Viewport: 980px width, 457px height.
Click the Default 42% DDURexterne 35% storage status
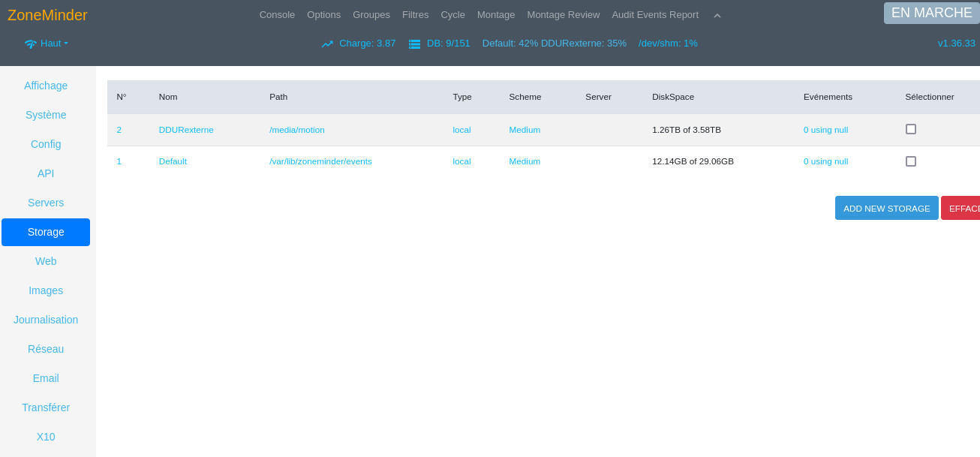[555, 44]
